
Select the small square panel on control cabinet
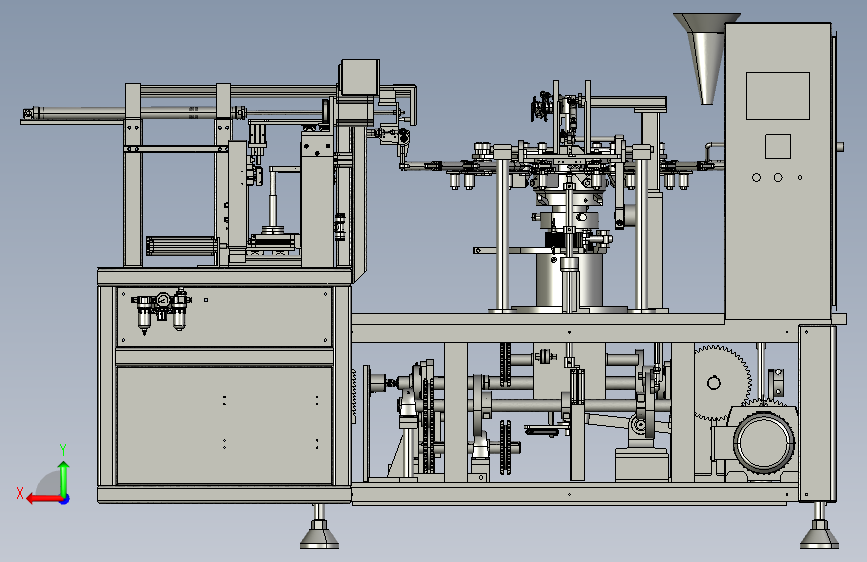777,147
